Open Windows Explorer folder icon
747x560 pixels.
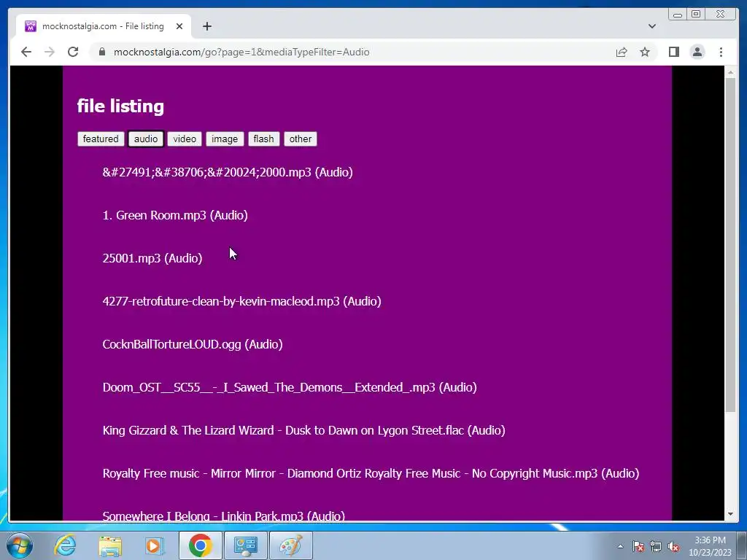click(x=110, y=545)
